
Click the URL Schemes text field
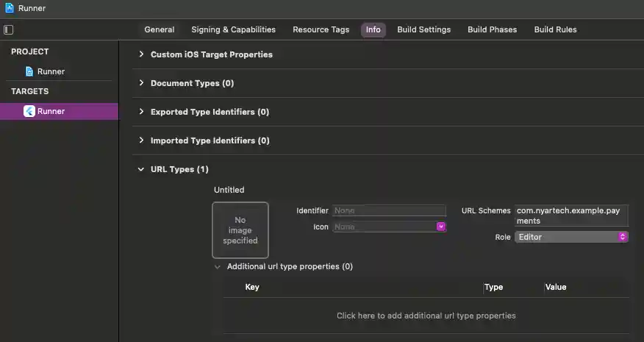click(571, 215)
